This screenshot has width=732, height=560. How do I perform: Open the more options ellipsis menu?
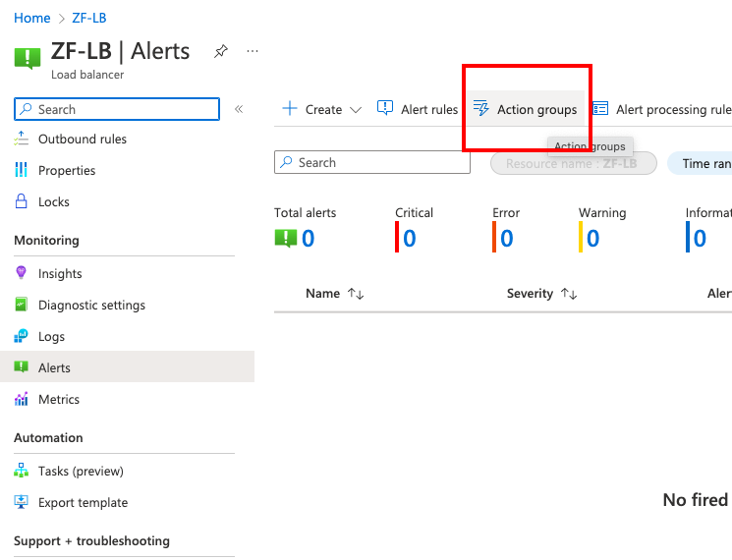point(253,51)
